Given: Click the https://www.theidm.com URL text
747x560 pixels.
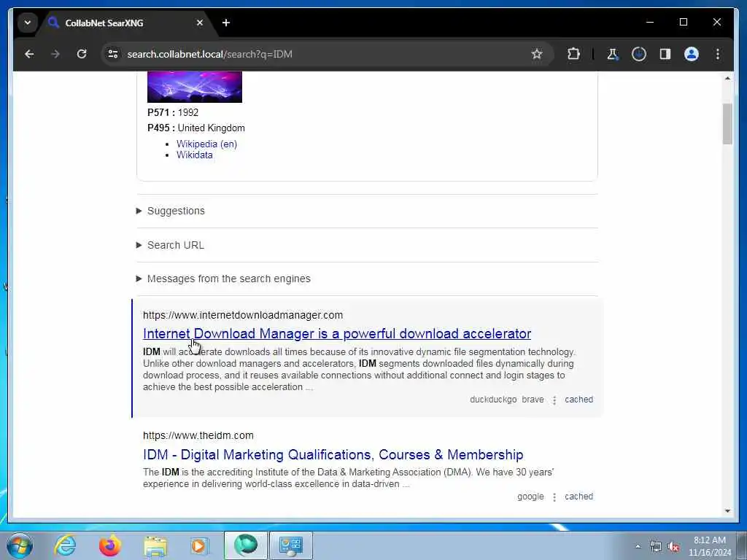Looking at the screenshot, I should (198, 436).
